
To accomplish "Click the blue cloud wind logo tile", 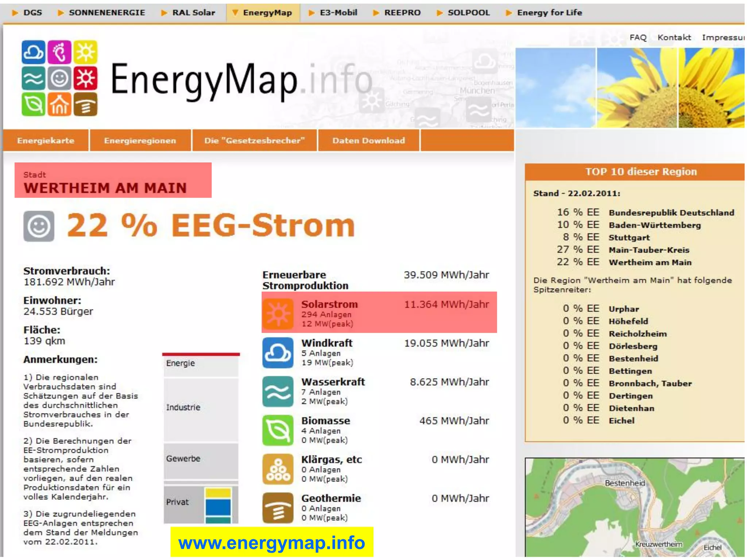I will coord(34,52).
